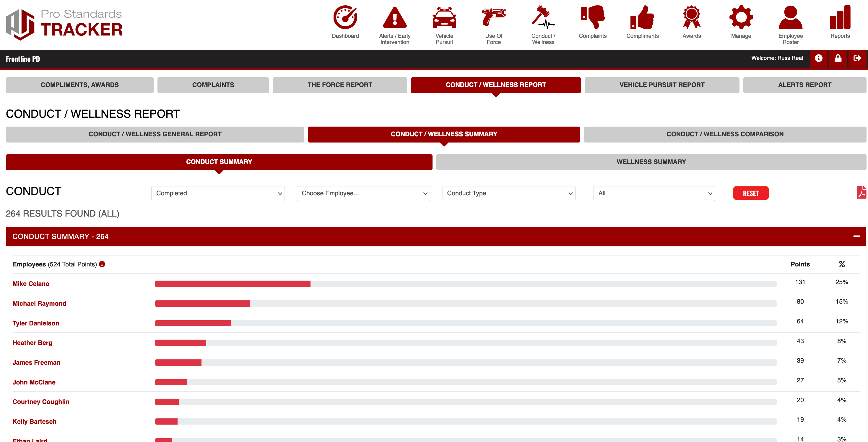Expand the Conduct Type dropdown

tap(508, 193)
